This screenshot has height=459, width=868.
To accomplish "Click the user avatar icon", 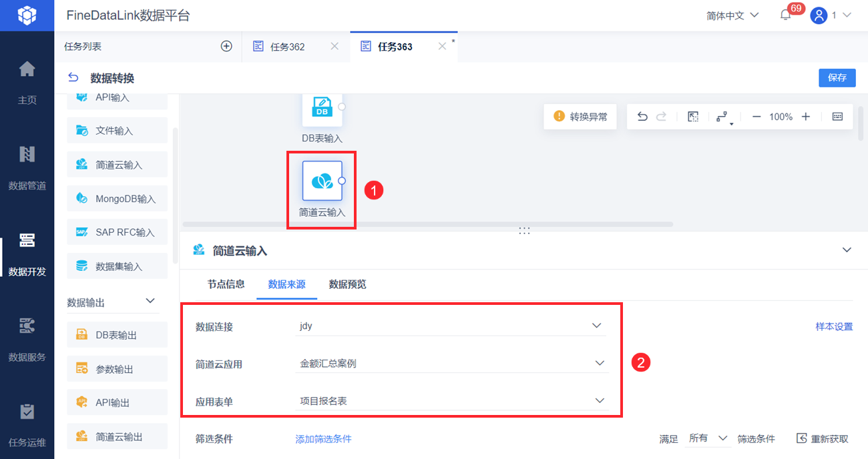I will point(819,15).
